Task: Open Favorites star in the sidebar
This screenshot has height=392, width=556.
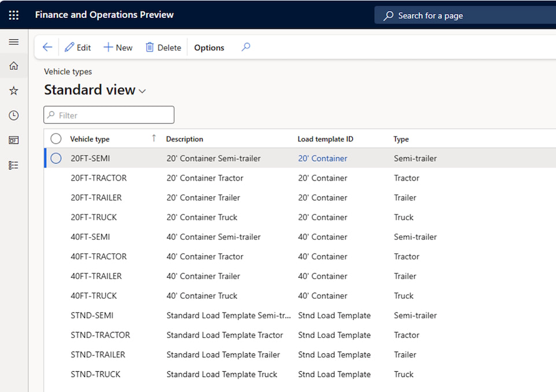Action: pos(14,91)
